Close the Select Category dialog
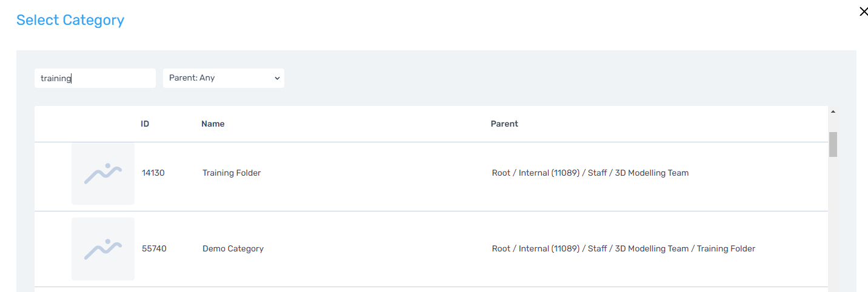 point(864,12)
